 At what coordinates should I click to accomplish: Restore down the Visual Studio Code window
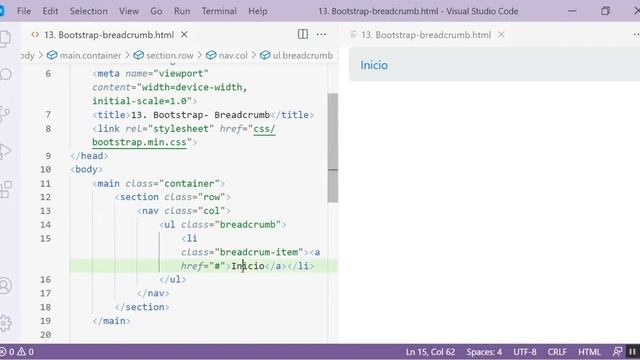[605, 11]
